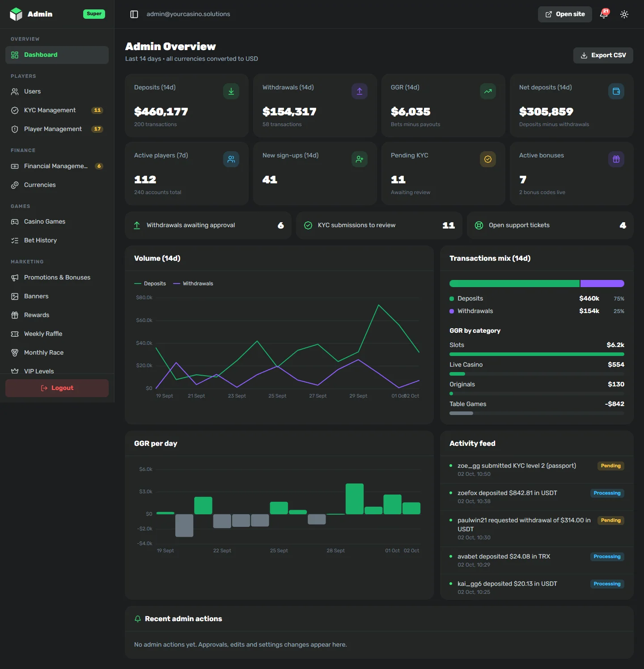Click the GGR card trending-up icon
644x669 pixels.
point(488,91)
